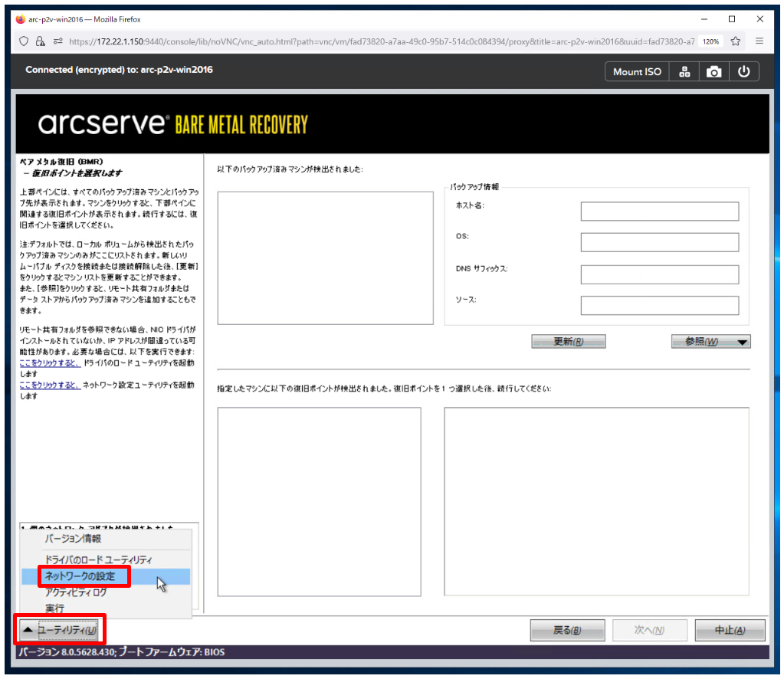The image size is (784, 679).
Task: Click the 中止(A) abort button
Action: 730,630
